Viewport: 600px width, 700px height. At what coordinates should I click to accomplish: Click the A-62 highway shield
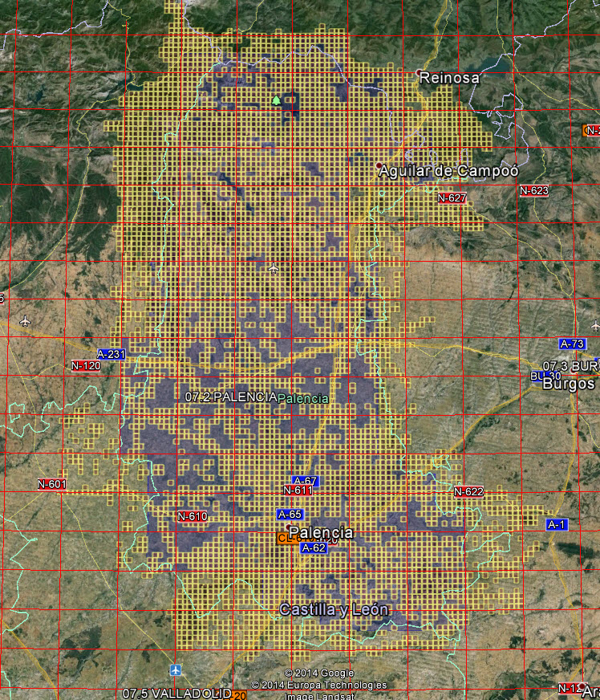(314, 547)
